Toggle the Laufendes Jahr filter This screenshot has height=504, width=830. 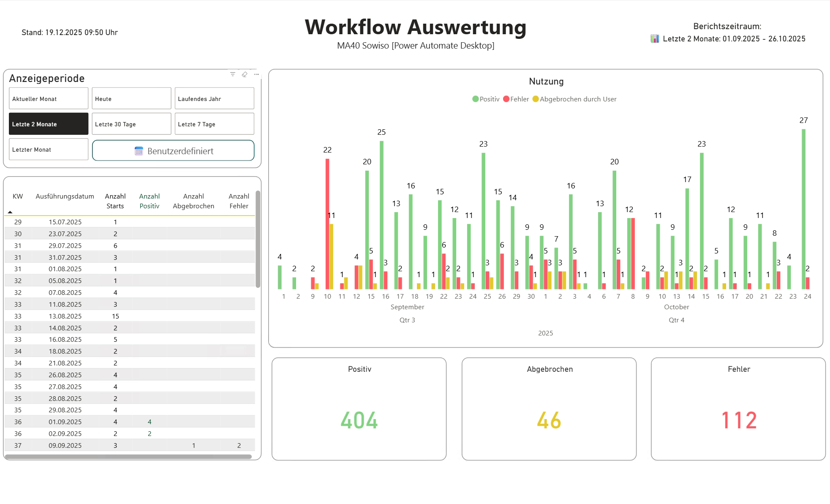(x=214, y=98)
